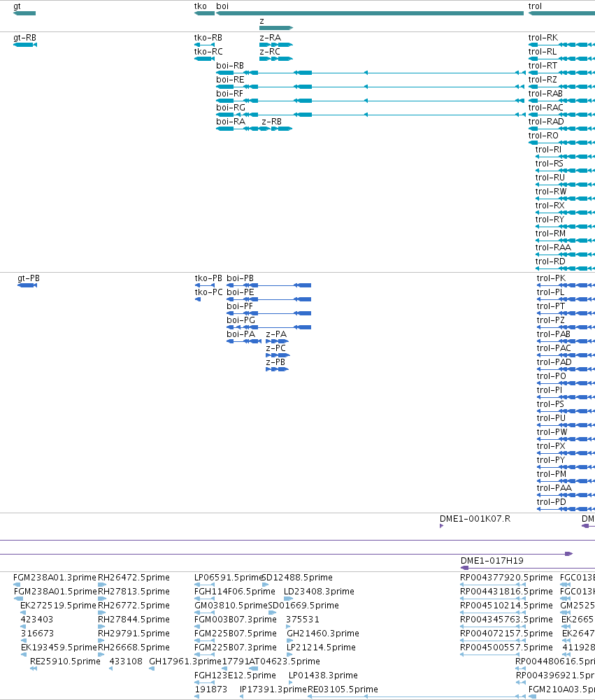Select the DME1-017H19 clone label

(492, 561)
